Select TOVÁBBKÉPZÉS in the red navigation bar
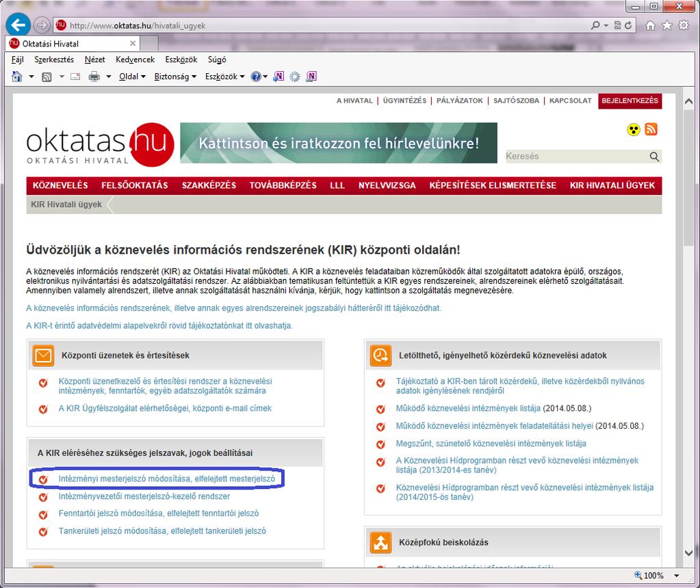Screen dimensions: 700x588 [283, 185]
